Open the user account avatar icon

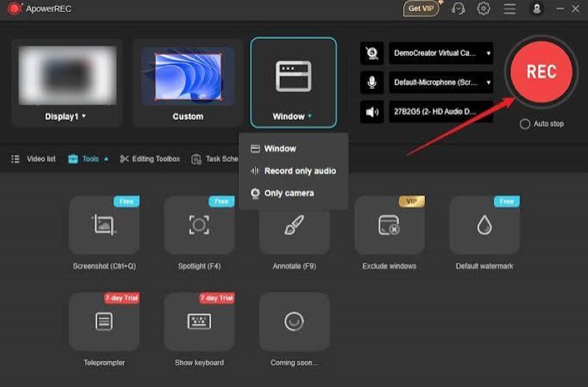pos(537,8)
